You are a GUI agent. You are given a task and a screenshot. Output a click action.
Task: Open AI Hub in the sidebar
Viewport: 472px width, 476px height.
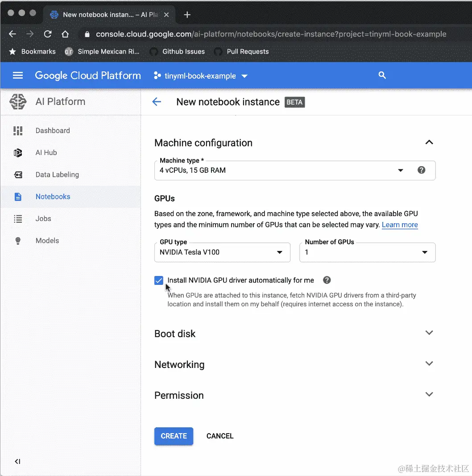(x=70, y=153)
